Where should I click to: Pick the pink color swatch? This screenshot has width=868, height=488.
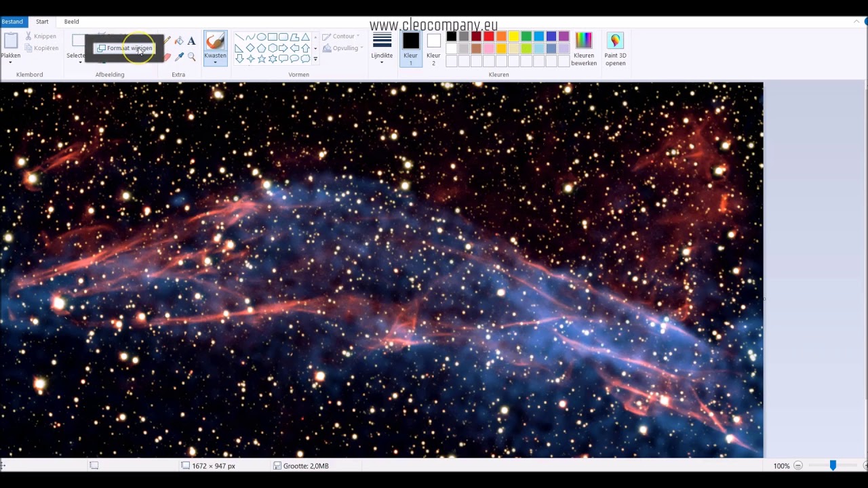(489, 49)
